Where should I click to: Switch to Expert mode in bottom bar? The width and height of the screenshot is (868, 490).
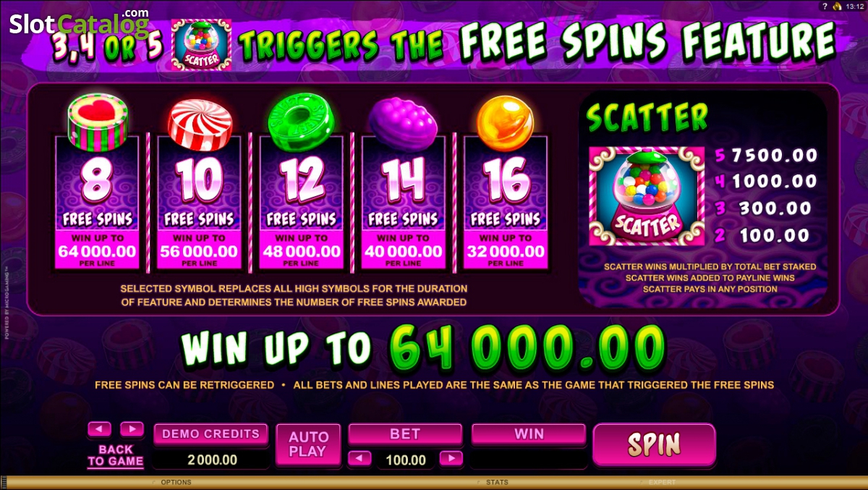pyautogui.click(x=662, y=482)
